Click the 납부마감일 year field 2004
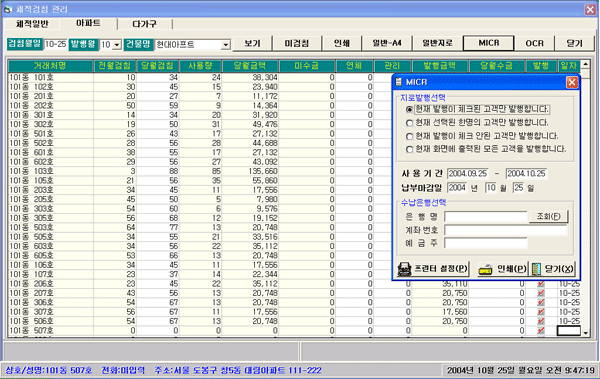 (457, 188)
